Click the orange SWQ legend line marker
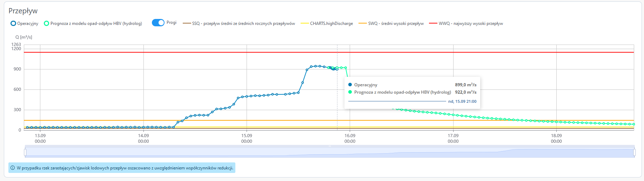The image size is (644, 181). click(362, 24)
